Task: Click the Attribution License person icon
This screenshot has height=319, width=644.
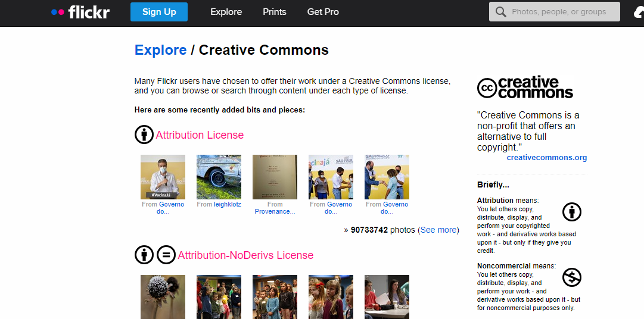Action: tap(144, 135)
